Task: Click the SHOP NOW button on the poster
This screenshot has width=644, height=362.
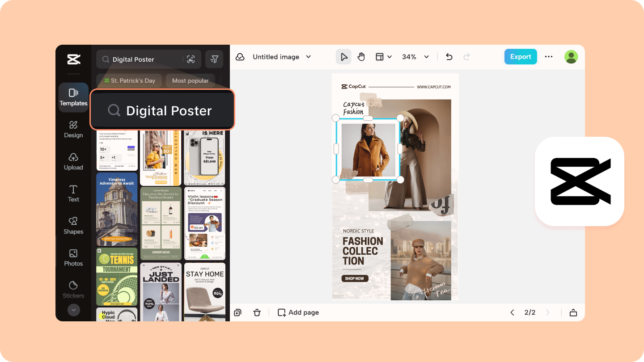Action: (x=355, y=278)
